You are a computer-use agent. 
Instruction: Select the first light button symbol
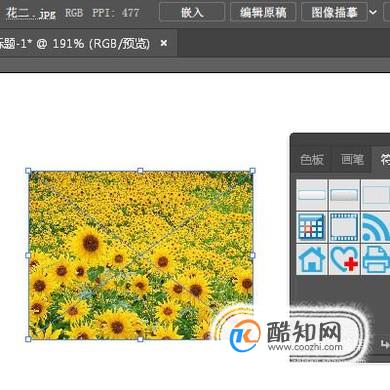[x=312, y=195]
